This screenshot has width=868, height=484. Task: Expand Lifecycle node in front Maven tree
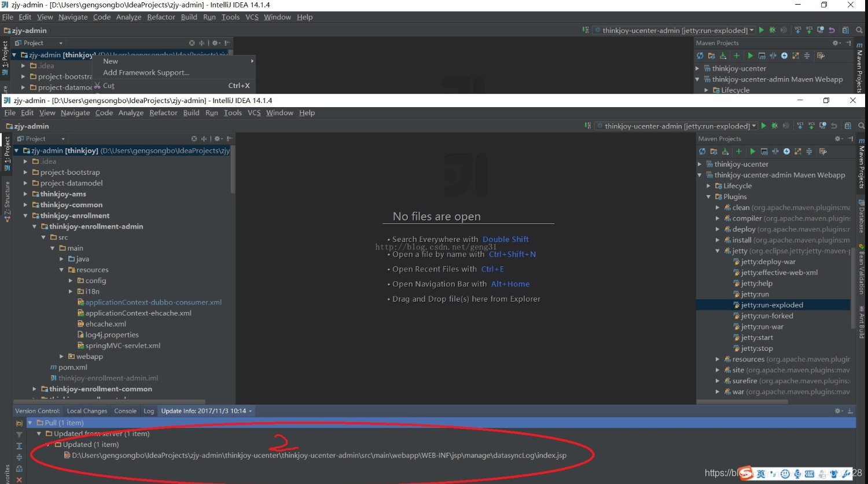coord(708,186)
